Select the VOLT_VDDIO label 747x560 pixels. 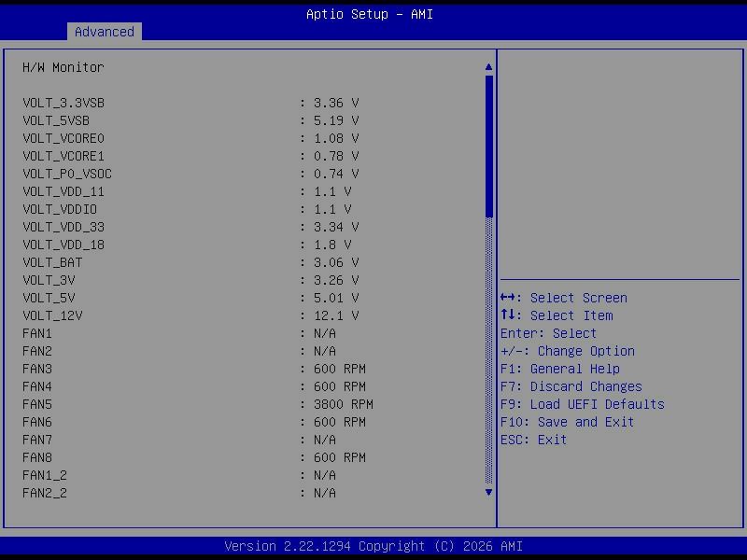pyautogui.click(x=60, y=209)
